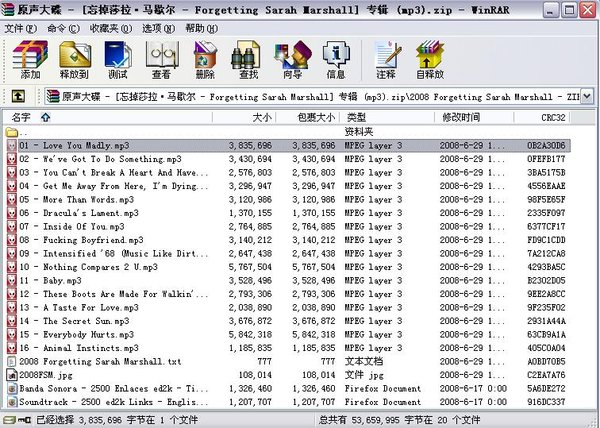The width and height of the screenshot is (600, 428).
Task: Click Firefox document icon of Soundtrack row
Action: [12, 402]
